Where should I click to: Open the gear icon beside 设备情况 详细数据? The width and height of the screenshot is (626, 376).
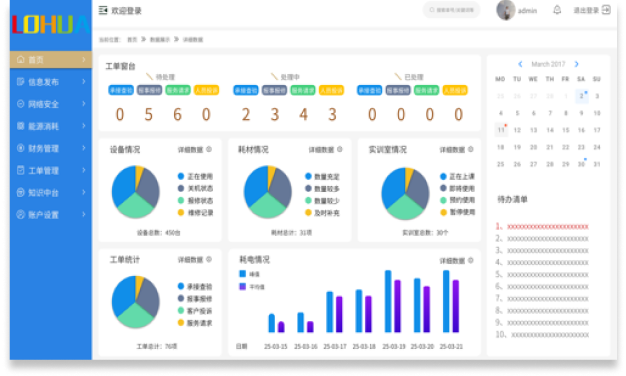point(209,149)
